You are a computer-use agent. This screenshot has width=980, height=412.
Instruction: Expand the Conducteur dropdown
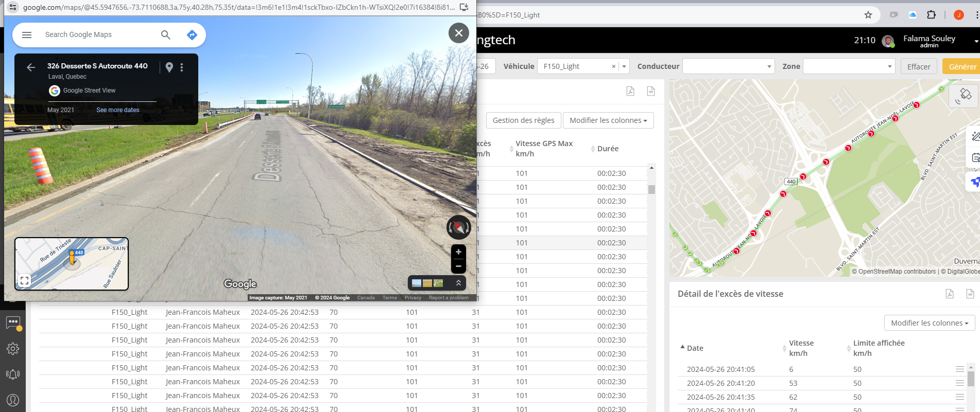tap(769, 66)
